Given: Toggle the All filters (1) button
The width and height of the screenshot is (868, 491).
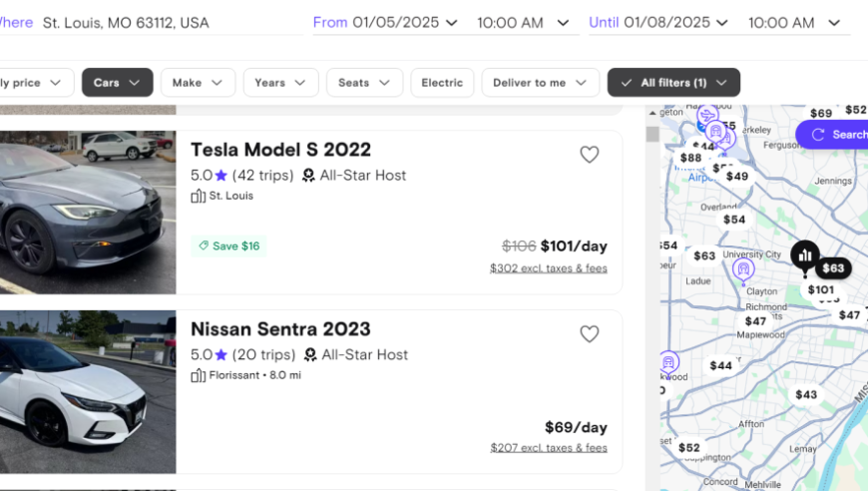Looking at the screenshot, I should [673, 83].
